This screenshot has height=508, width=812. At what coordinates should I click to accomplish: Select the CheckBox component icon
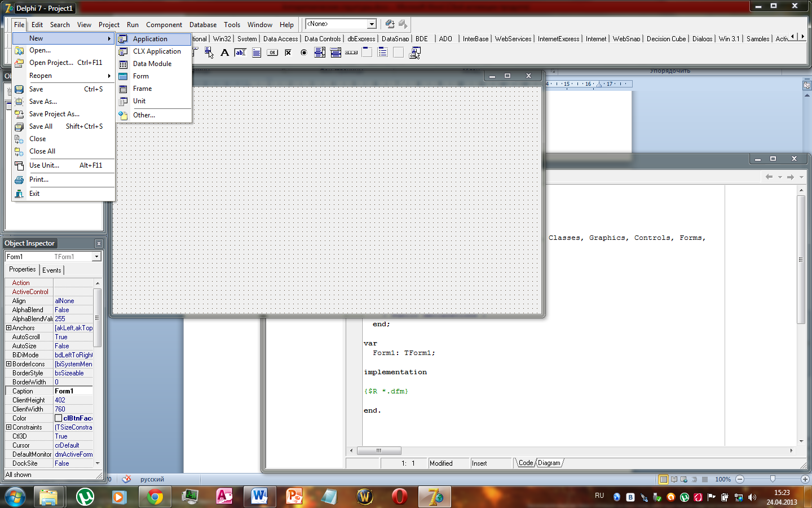click(x=288, y=52)
